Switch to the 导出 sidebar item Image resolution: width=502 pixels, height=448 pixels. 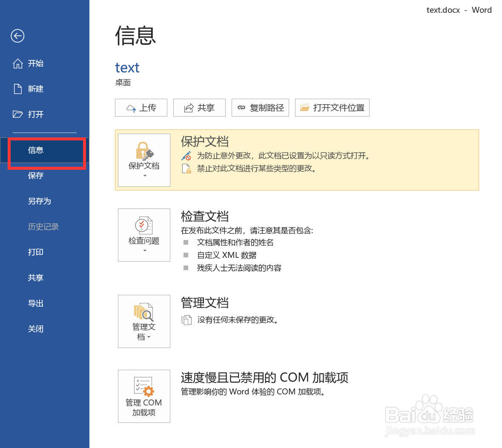click(x=35, y=303)
